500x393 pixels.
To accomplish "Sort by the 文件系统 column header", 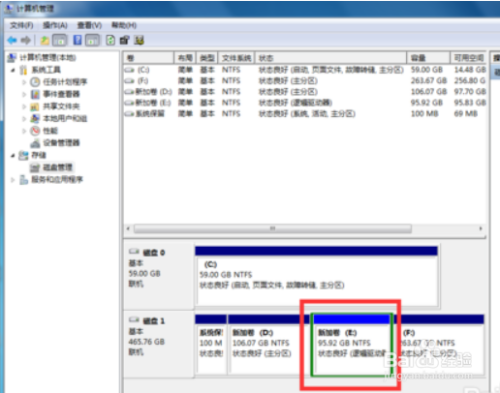I will point(236,58).
